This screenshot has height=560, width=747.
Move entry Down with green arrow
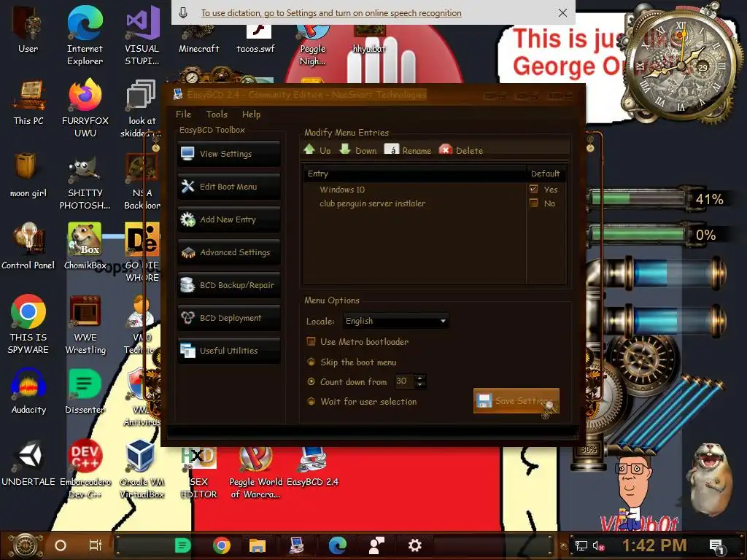pos(357,150)
